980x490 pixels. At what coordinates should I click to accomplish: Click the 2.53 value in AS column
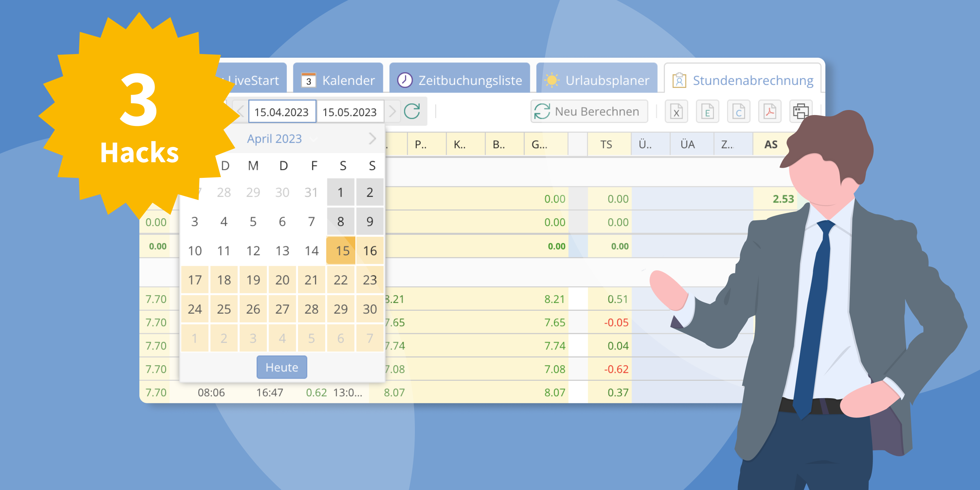[x=783, y=199]
